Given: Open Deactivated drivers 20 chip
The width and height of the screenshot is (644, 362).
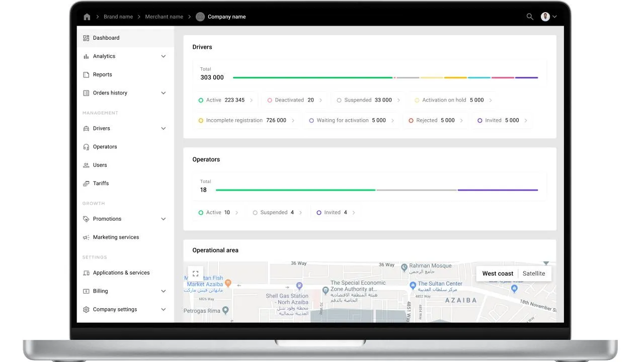Looking at the screenshot, I should pyautogui.click(x=294, y=100).
